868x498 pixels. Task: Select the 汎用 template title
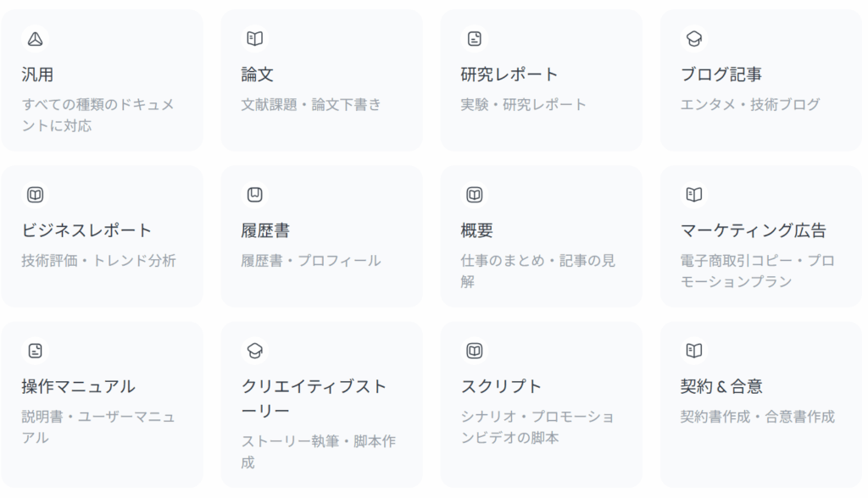pos(37,75)
